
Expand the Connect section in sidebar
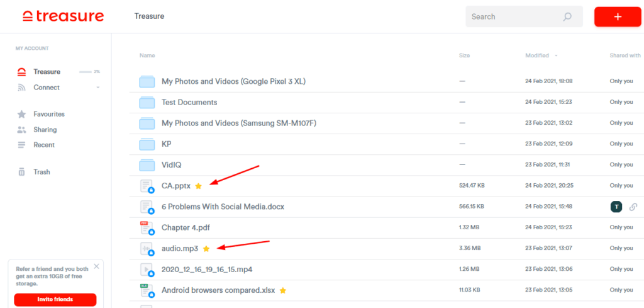tap(98, 88)
